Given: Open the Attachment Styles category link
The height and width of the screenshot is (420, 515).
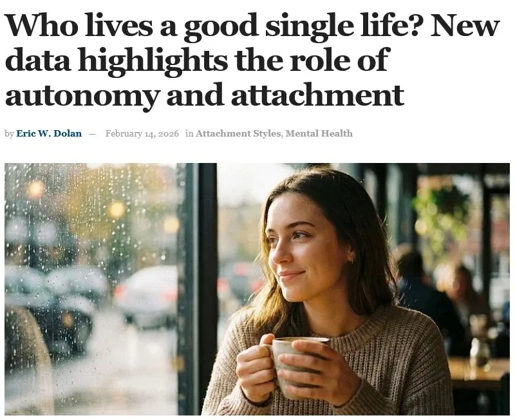Looking at the screenshot, I should pyautogui.click(x=238, y=133).
